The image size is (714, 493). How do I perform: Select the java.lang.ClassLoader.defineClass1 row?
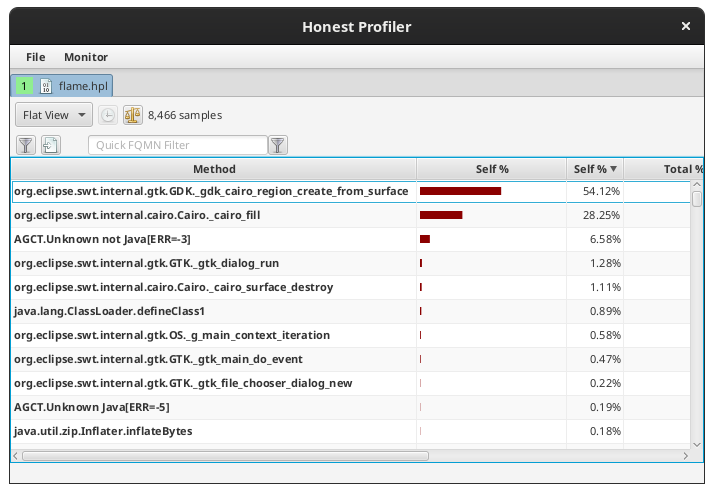(x=351, y=311)
